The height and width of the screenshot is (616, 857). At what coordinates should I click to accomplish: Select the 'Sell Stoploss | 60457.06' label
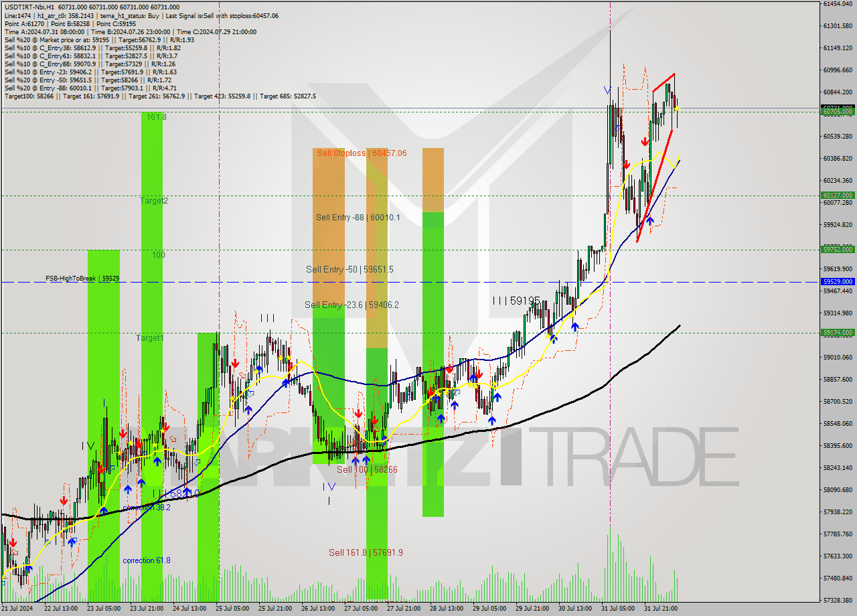tap(362, 153)
